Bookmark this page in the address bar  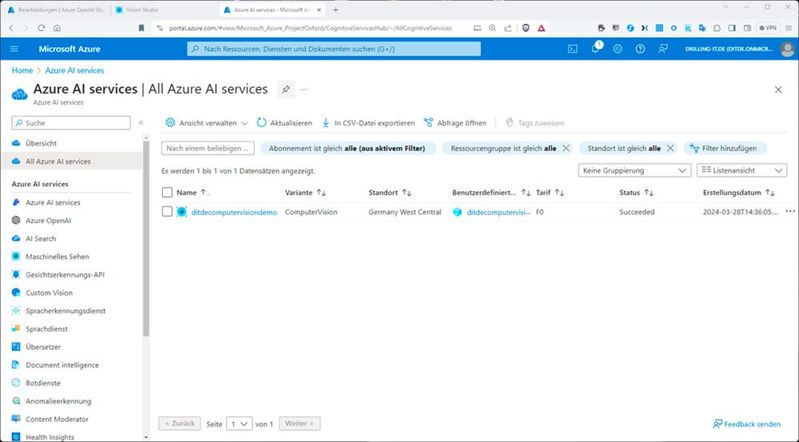coord(141,28)
